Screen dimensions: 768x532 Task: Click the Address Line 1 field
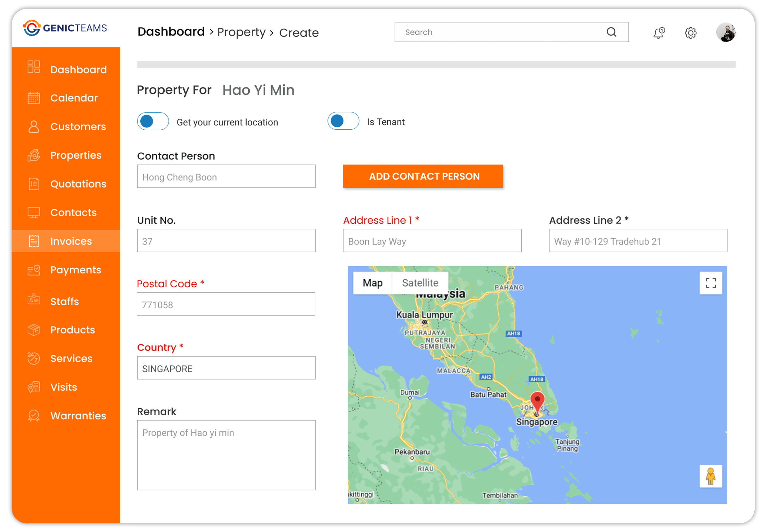coord(432,241)
